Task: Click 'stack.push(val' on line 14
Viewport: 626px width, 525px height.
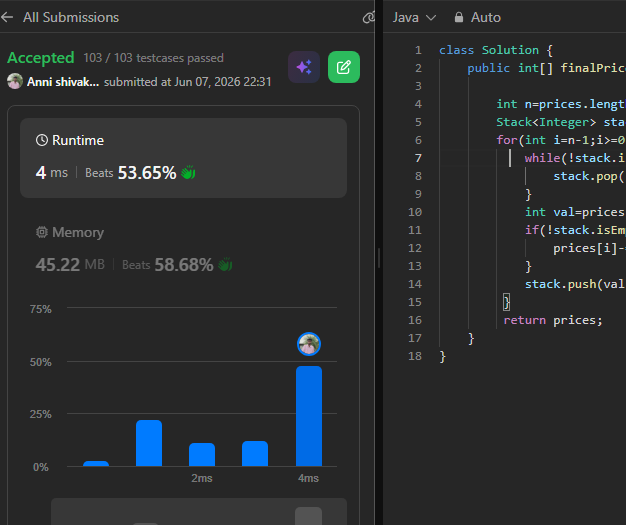Action: (x=574, y=284)
